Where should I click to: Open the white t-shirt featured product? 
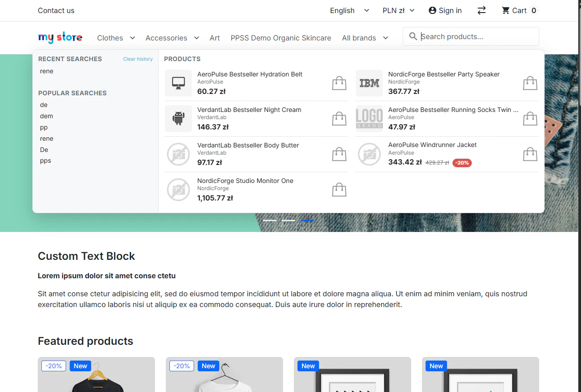[x=224, y=374]
